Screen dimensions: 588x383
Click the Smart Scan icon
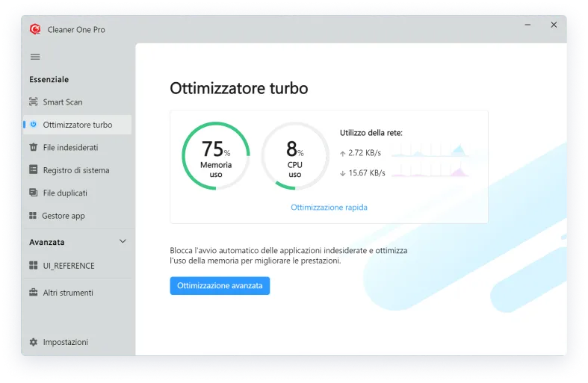point(34,102)
